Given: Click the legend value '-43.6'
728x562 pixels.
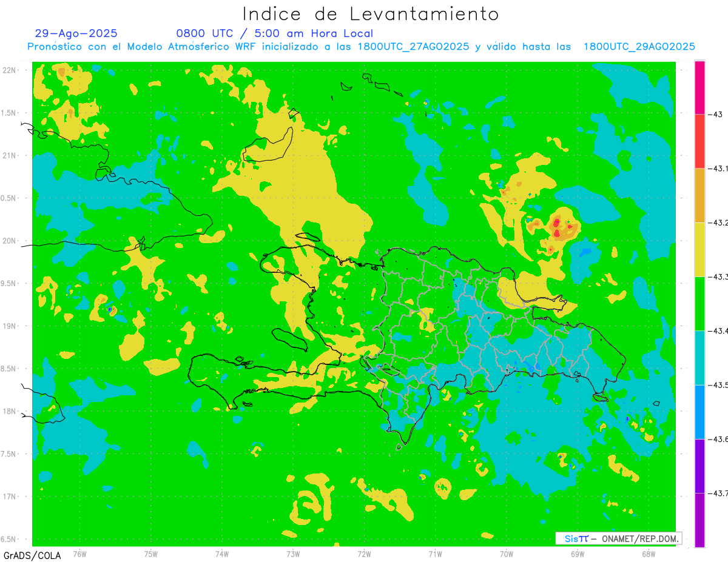Looking at the screenshot, I should [x=720, y=439].
